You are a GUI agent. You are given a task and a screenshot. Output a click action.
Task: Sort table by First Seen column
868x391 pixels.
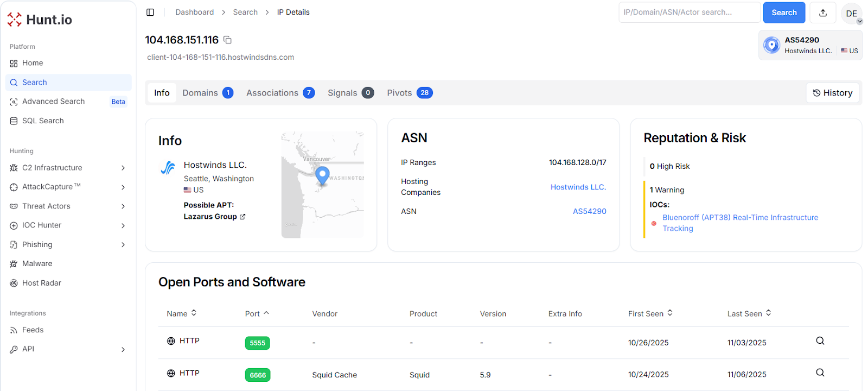pos(650,314)
